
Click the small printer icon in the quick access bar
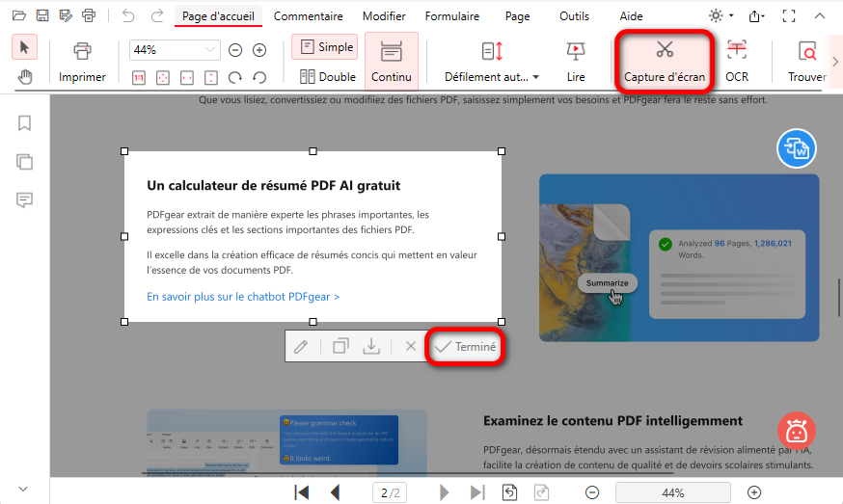[x=90, y=15]
